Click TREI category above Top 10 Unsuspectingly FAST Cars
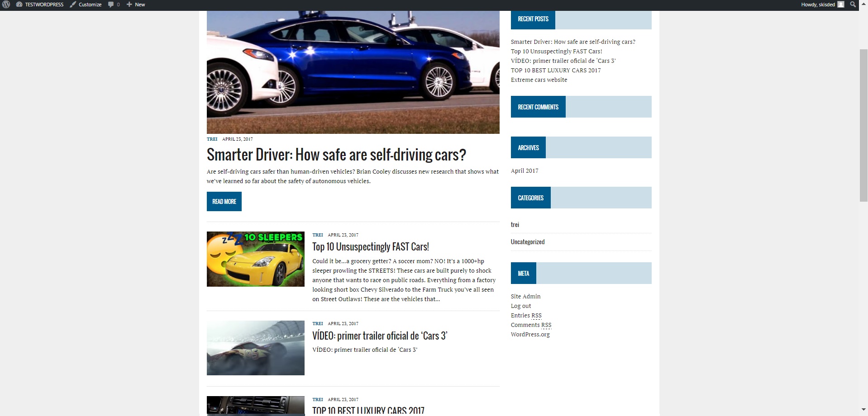868x416 pixels. 318,235
